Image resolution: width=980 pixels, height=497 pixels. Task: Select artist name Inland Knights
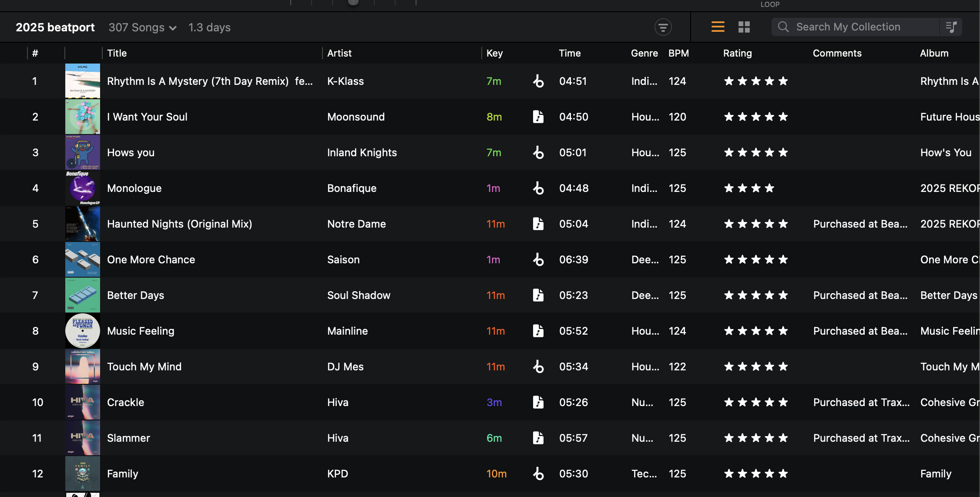tap(362, 152)
